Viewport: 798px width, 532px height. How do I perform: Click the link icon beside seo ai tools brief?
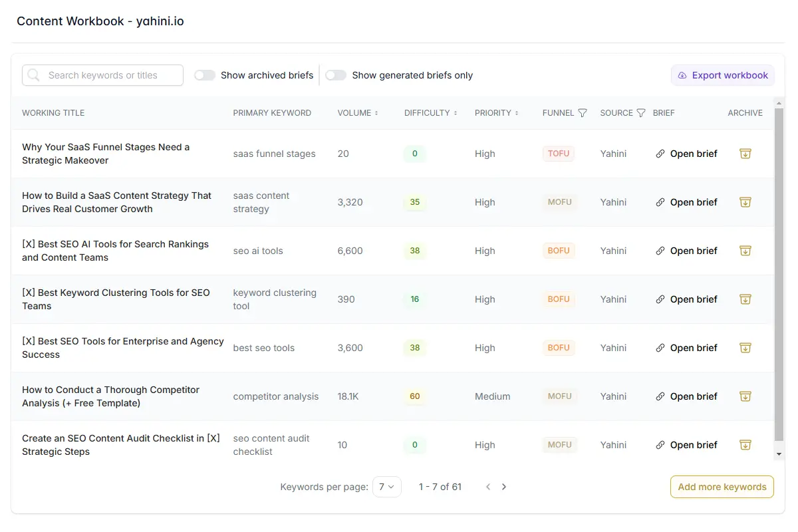pyautogui.click(x=660, y=251)
